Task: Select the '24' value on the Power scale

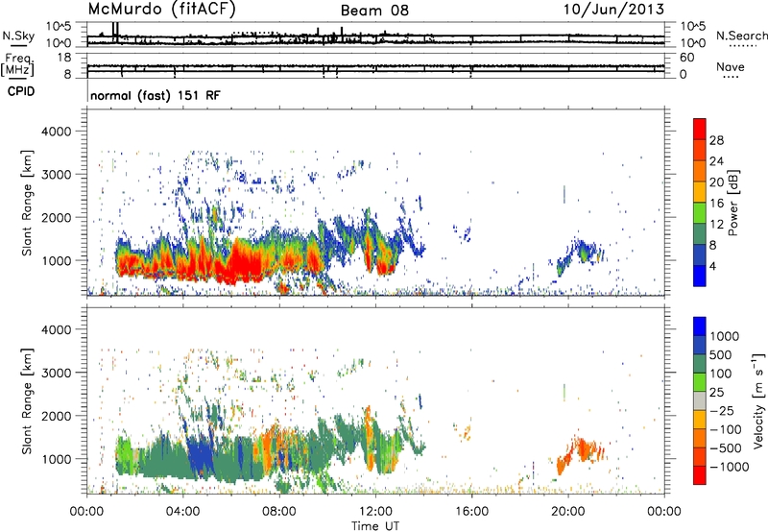Action: click(x=716, y=161)
